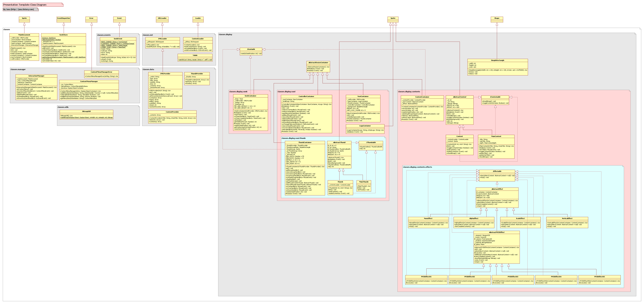This screenshot has width=644, height=304.
Task: Click the LogoContainer class name
Action: [x=365, y=126]
